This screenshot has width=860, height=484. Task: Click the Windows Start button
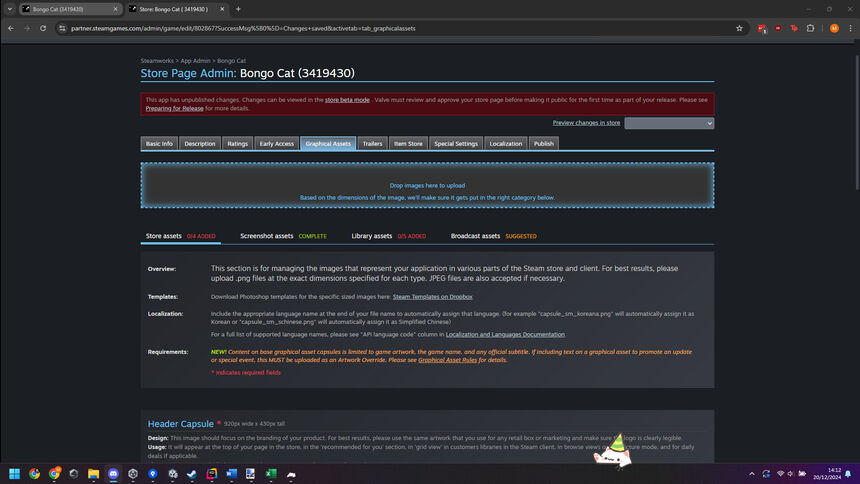(x=15, y=473)
